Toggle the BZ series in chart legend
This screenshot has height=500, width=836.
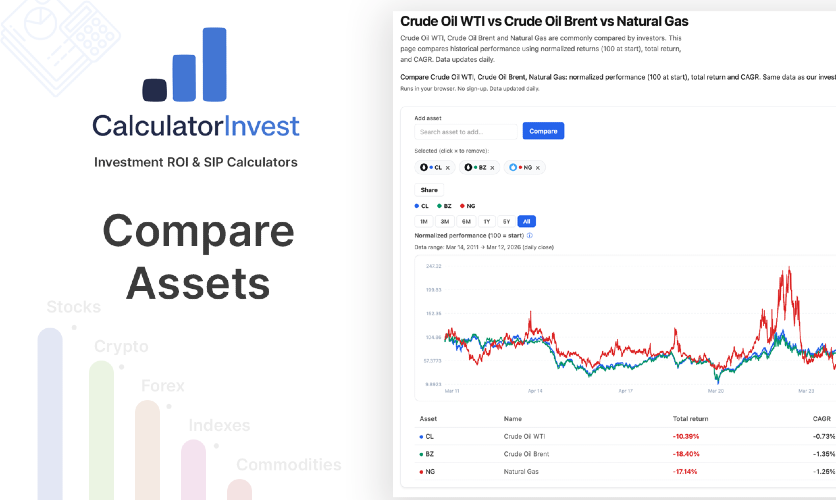tap(445, 205)
